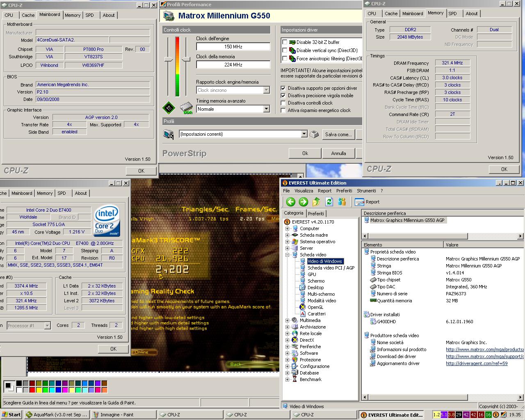Open driveragent.com driver update link

point(477,363)
